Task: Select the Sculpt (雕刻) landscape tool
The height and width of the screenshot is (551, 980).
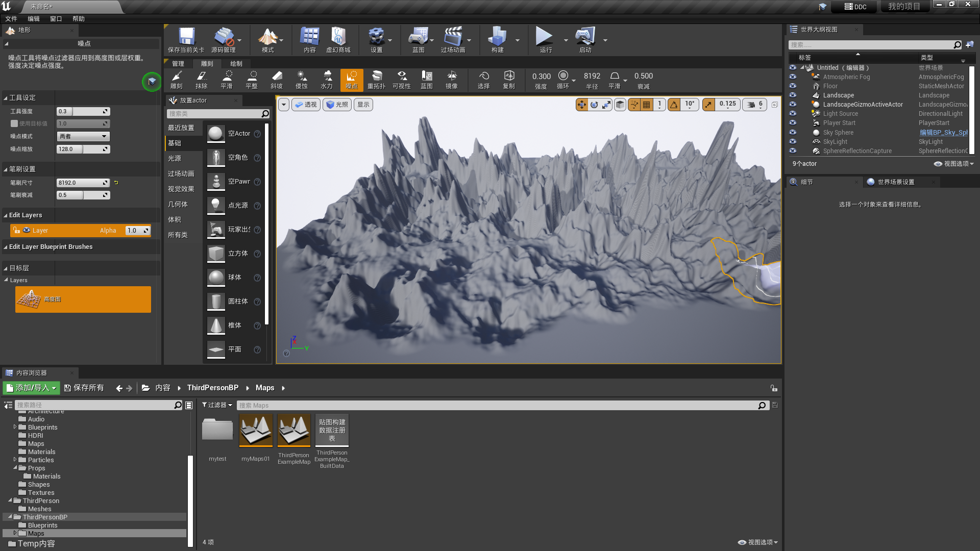Action: [177, 80]
